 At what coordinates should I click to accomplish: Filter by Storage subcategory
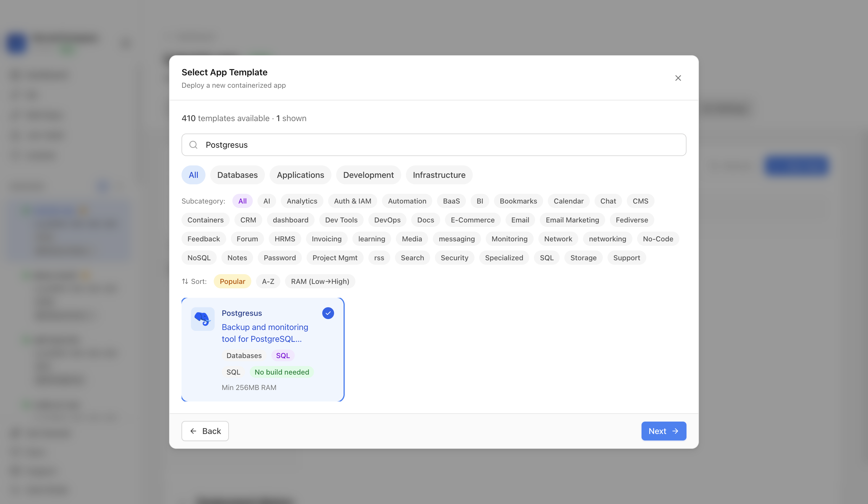click(583, 258)
